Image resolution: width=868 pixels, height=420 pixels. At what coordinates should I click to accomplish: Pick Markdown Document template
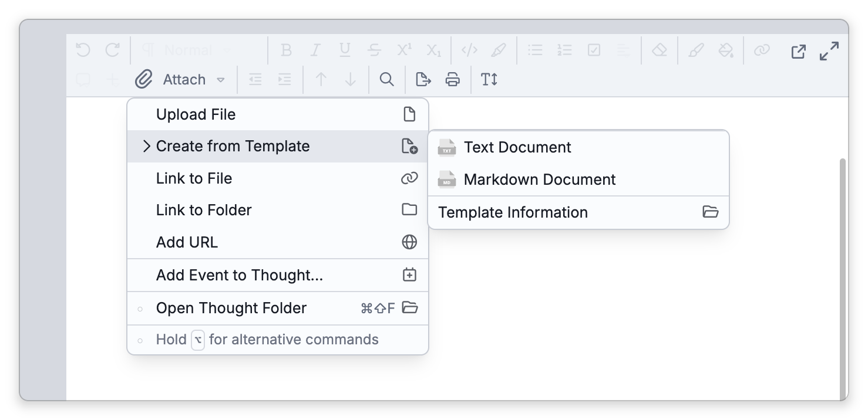click(578, 179)
